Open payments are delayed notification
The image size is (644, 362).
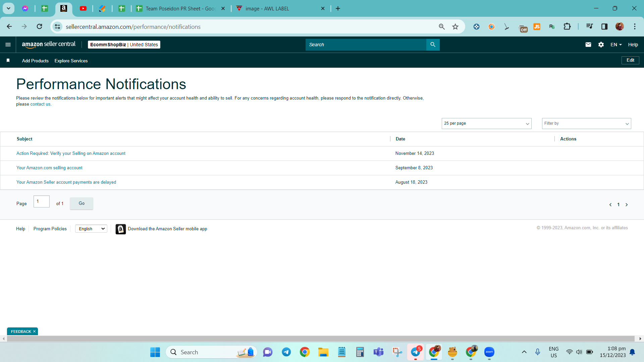pyautogui.click(x=66, y=182)
